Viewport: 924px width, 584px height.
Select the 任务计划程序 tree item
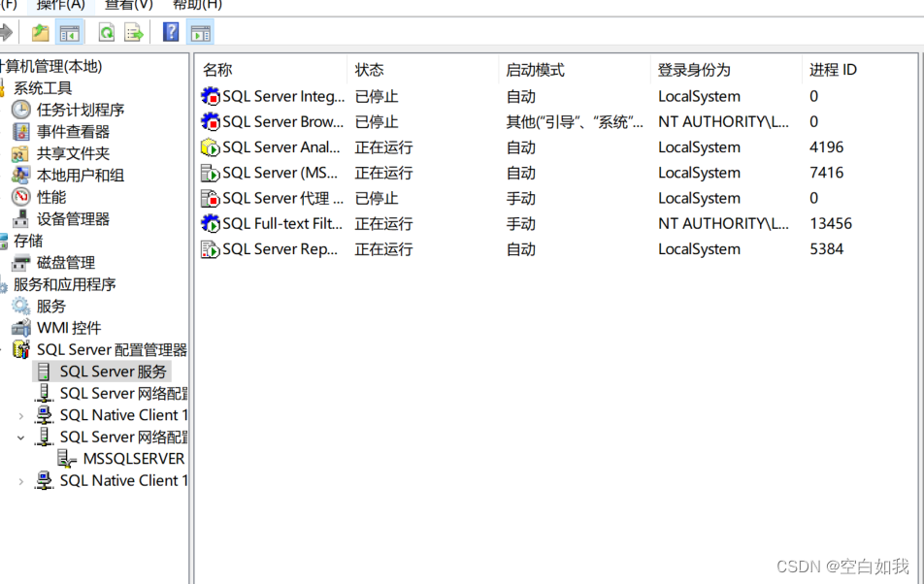[x=81, y=110]
